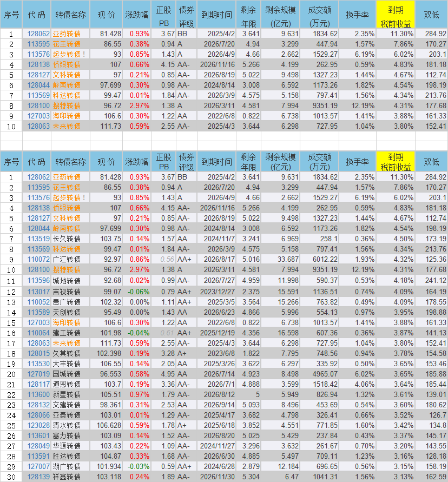Open bond code link 110072
Image resolution: width=448 pixels, height=482 pixels.
38,260
